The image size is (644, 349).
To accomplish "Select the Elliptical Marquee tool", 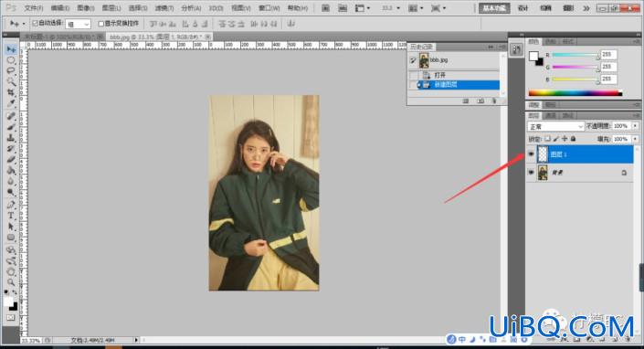I will coord(11,60).
